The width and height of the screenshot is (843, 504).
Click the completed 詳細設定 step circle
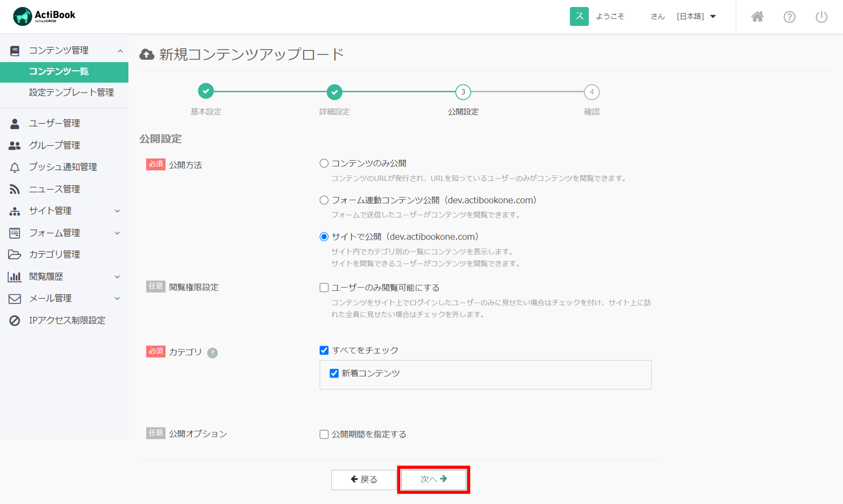pyautogui.click(x=334, y=92)
